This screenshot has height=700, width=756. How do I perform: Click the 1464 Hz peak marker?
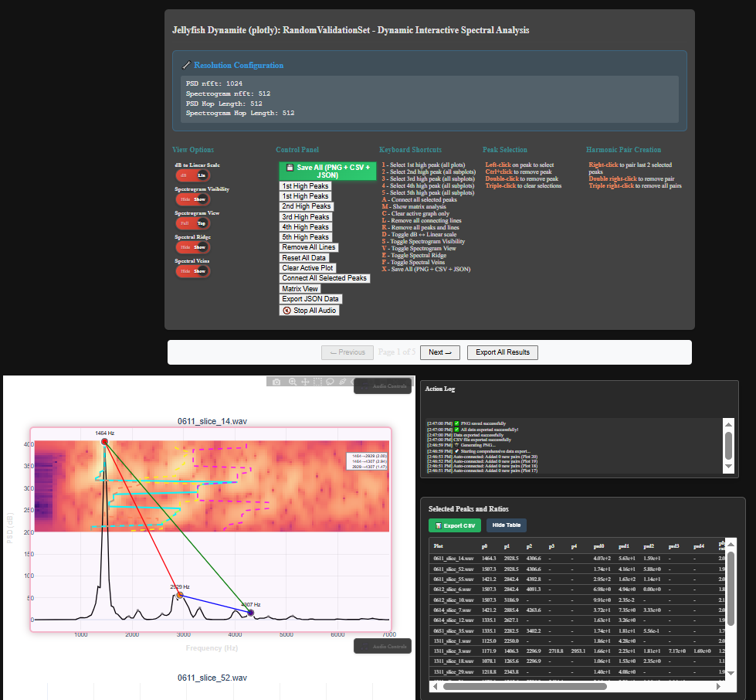[x=104, y=442]
